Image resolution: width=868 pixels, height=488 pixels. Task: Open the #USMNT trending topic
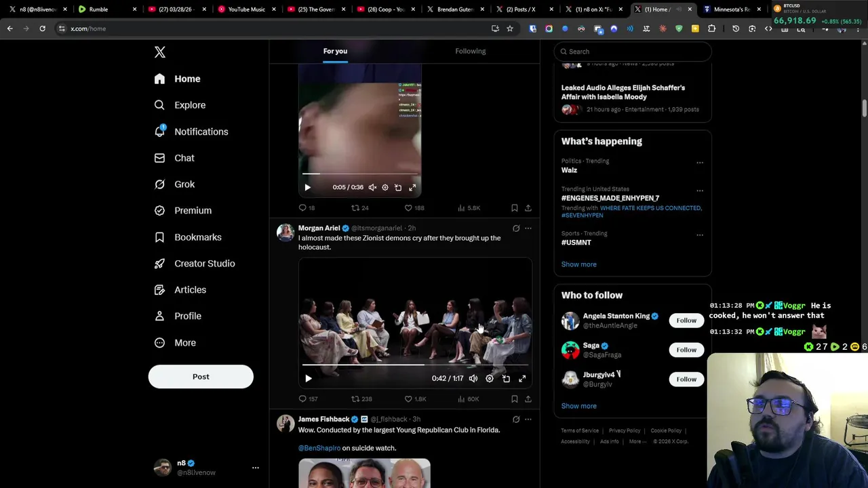point(576,243)
